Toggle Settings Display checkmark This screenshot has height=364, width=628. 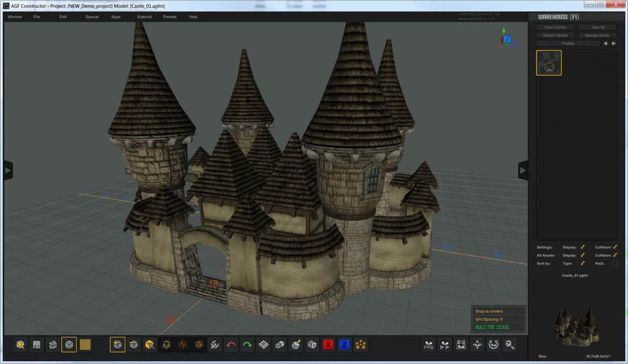click(582, 247)
